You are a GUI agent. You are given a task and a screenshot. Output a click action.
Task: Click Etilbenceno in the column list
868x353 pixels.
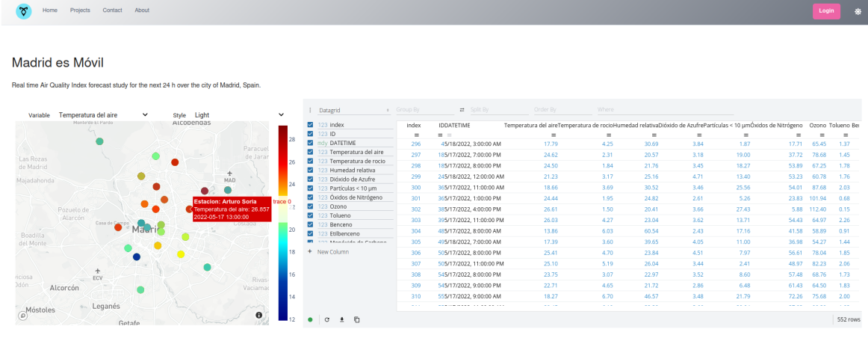[344, 234]
